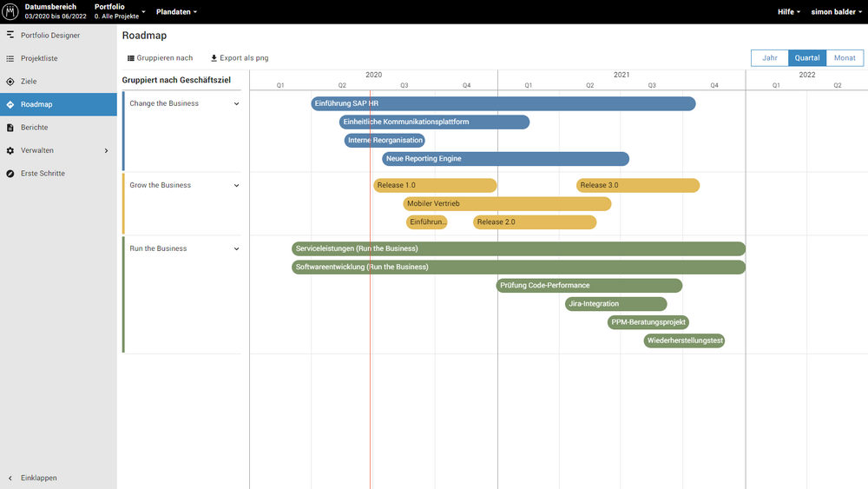Switch timeline view to Jahr
868x489 pixels.
[769, 58]
